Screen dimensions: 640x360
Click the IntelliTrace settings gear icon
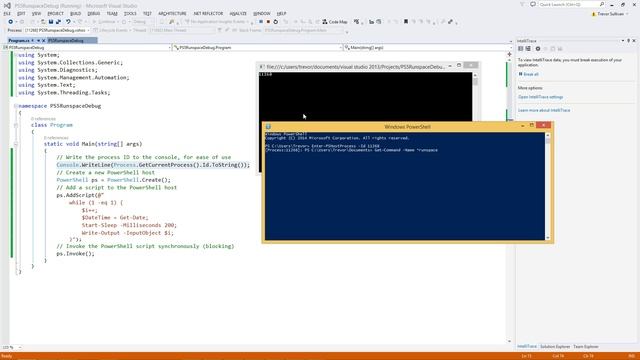coord(538,49)
